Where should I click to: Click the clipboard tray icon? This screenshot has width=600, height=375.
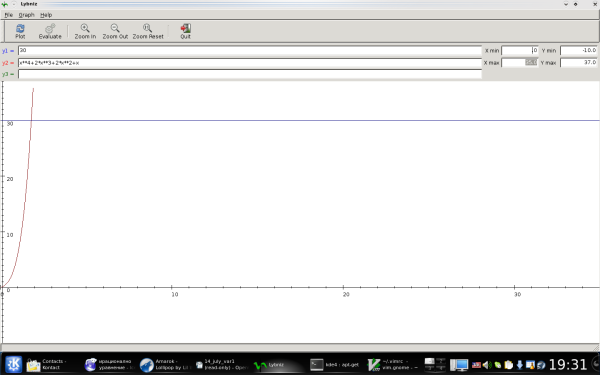point(509,365)
